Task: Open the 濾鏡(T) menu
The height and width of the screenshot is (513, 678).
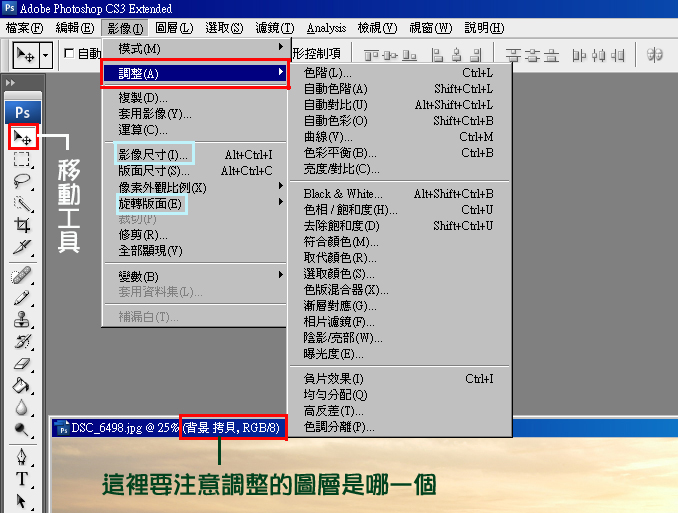Action: [275, 28]
